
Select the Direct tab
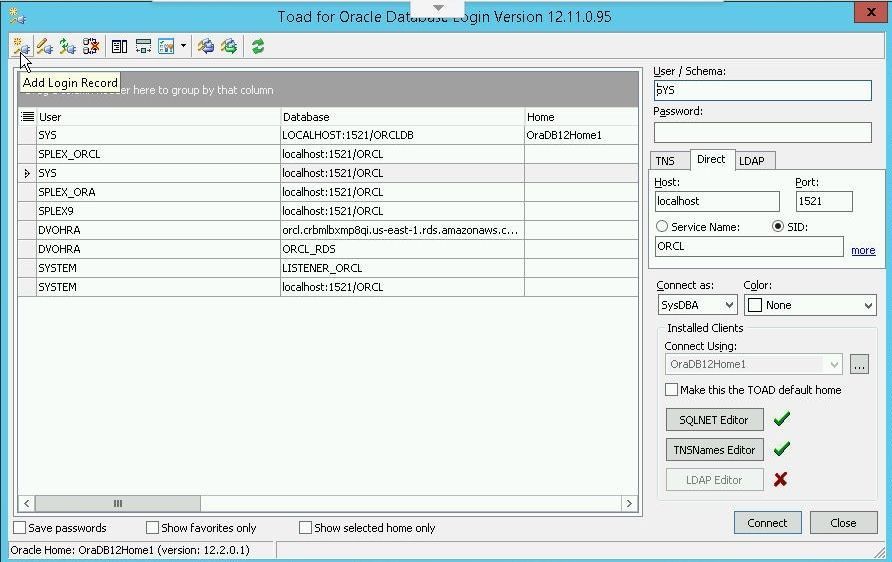point(711,159)
